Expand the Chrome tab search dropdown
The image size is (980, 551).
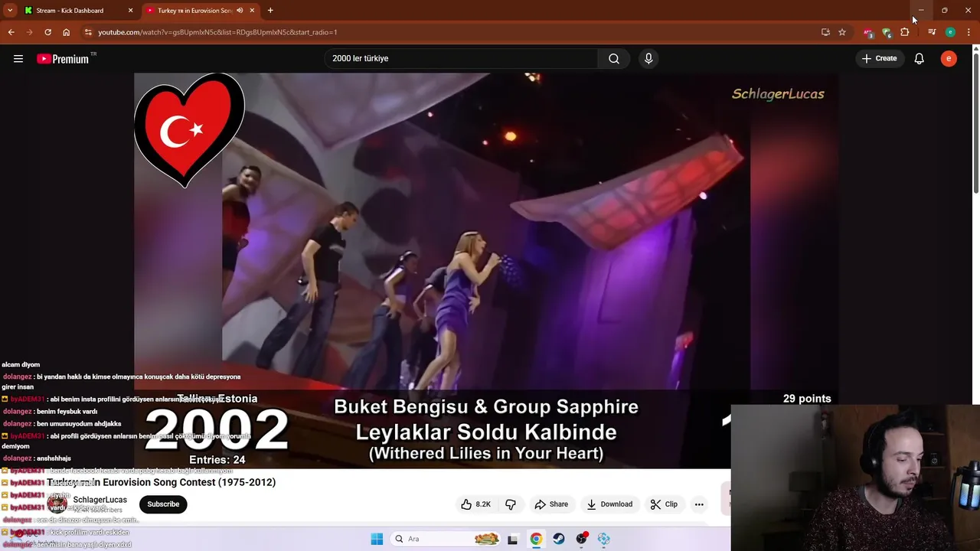(x=10, y=11)
